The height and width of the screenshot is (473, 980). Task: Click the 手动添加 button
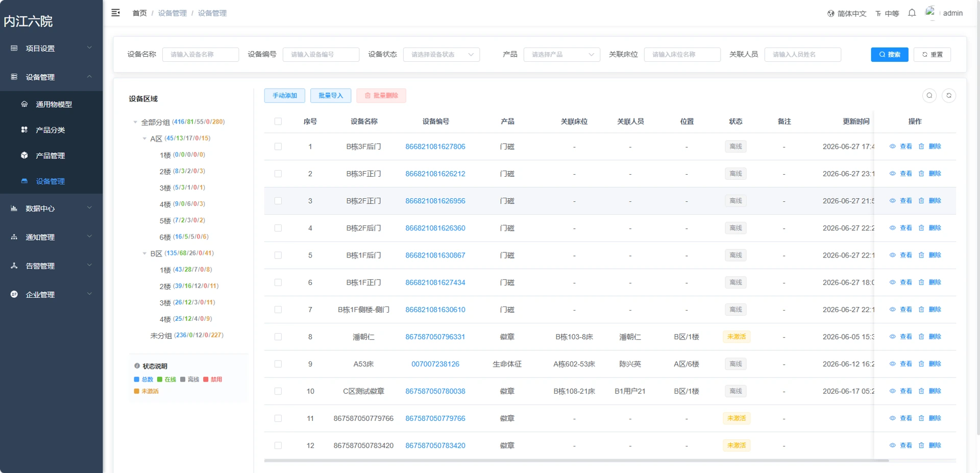click(x=285, y=96)
